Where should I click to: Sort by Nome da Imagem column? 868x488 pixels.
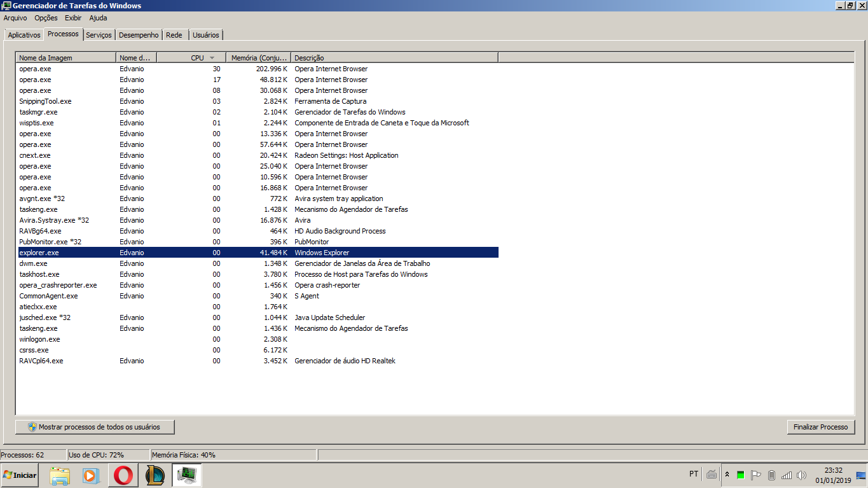coord(66,58)
